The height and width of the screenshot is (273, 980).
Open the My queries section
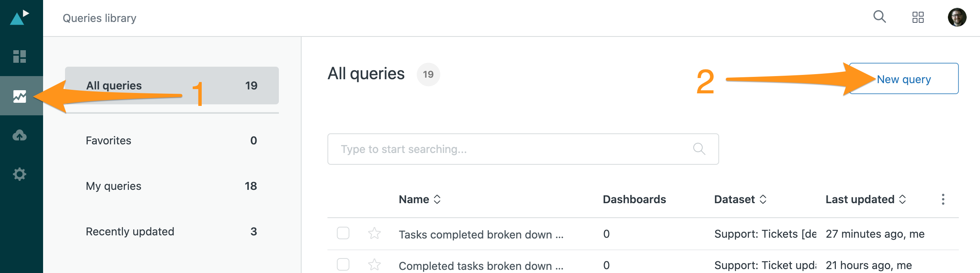point(114,186)
